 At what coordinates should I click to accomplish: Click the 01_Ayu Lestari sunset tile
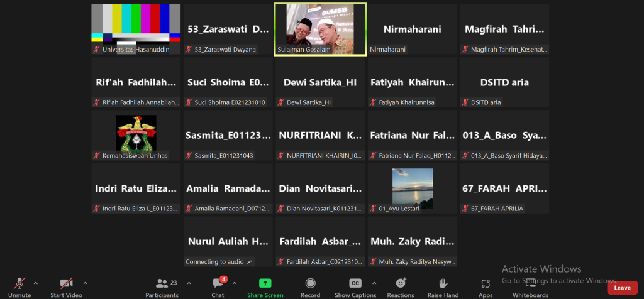[412, 189]
